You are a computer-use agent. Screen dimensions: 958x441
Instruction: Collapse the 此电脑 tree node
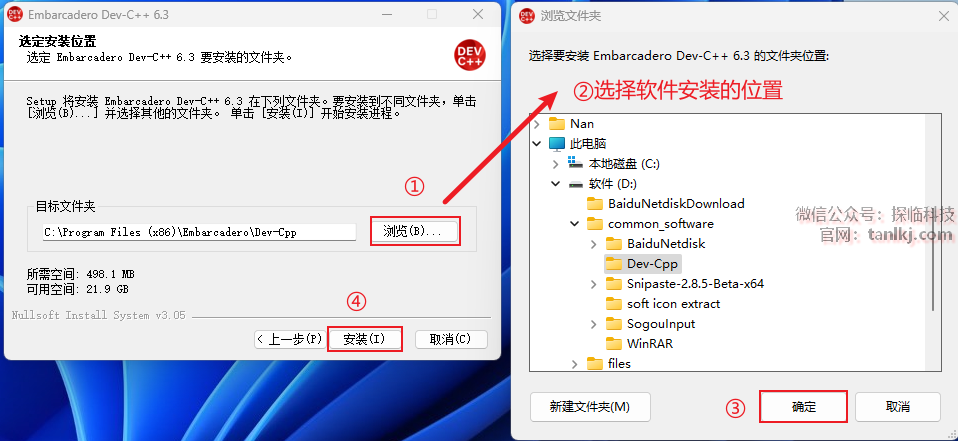(537, 144)
